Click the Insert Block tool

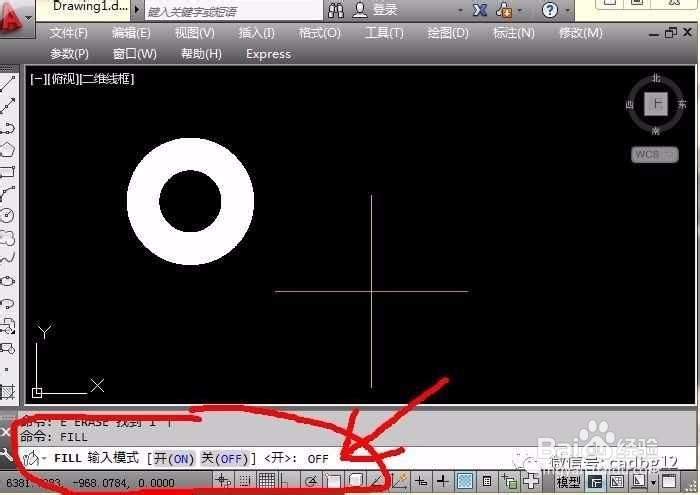click(x=8, y=326)
